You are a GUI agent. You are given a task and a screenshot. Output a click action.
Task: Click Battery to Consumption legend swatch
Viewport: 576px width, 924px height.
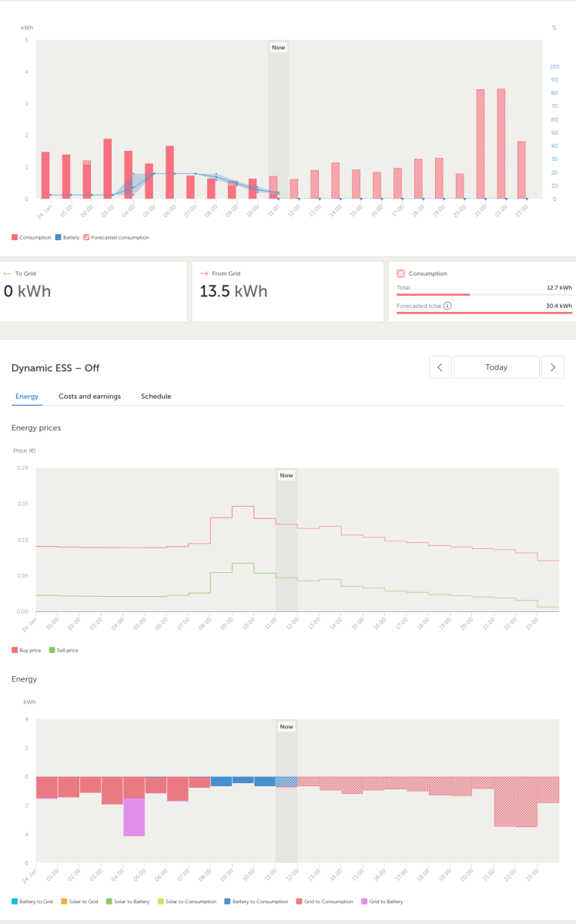pos(227,901)
